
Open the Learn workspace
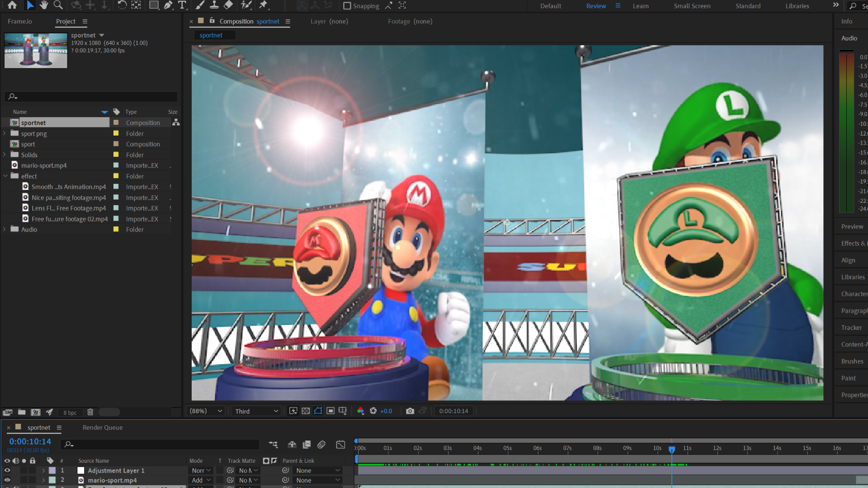pos(640,6)
